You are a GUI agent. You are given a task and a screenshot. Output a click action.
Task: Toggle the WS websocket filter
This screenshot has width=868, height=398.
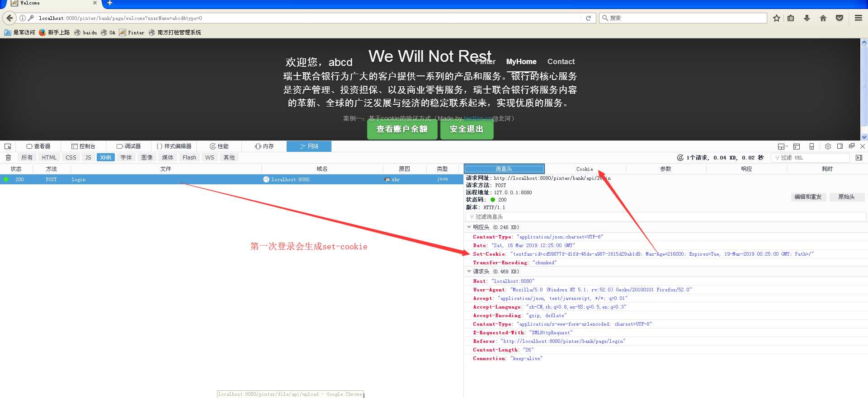click(x=210, y=158)
